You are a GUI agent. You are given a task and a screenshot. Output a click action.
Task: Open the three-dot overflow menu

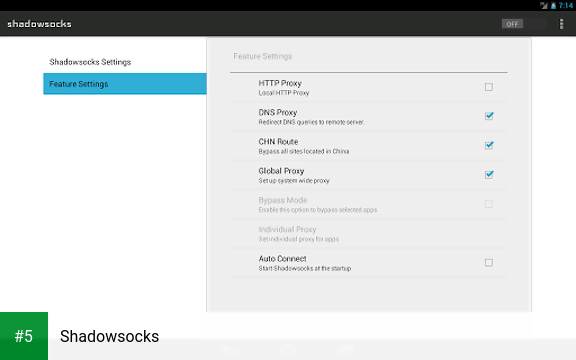[561, 24]
